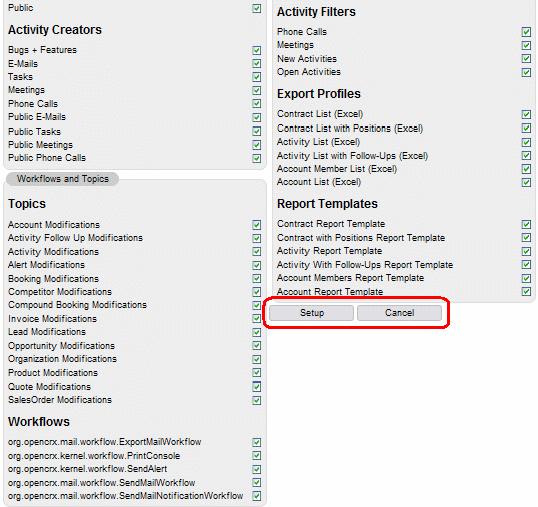Toggle the Account Report Template checkbox
Viewport: 538px width, 507px height.
pyautogui.click(x=526, y=292)
